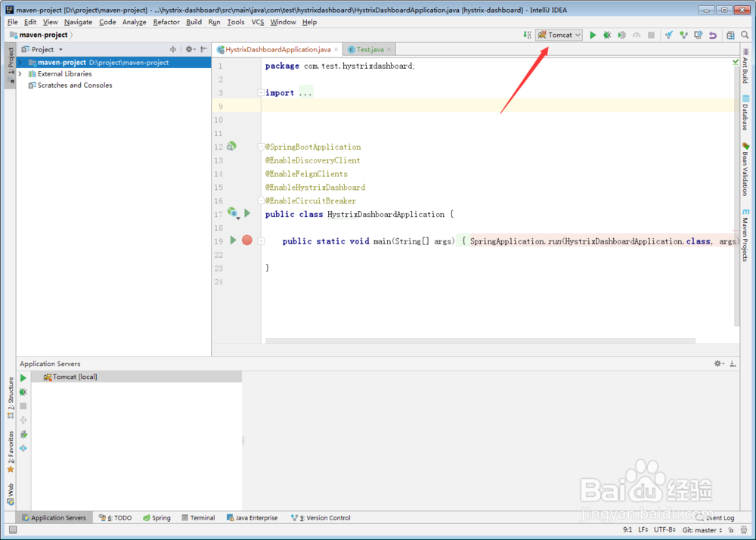The image size is (756, 540).
Task: Revert changes using the undo arrow icon
Action: pos(713,35)
